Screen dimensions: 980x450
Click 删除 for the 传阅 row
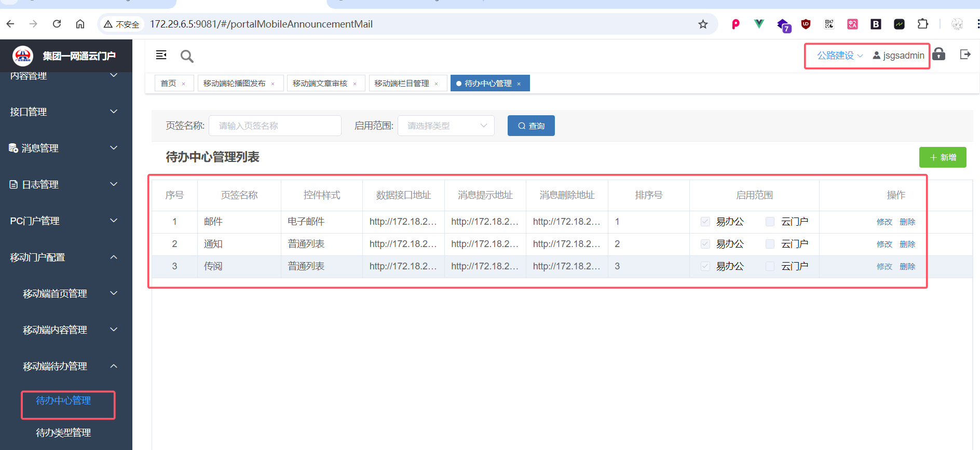[x=907, y=266]
